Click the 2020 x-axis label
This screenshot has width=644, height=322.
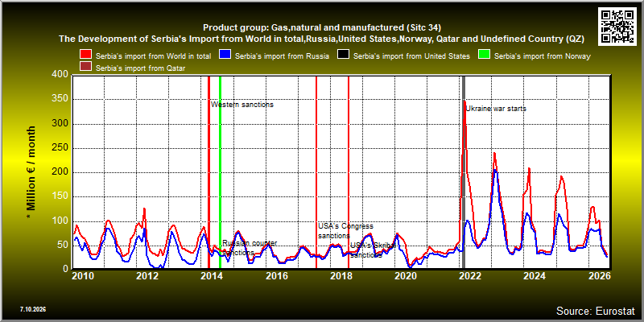point(406,276)
